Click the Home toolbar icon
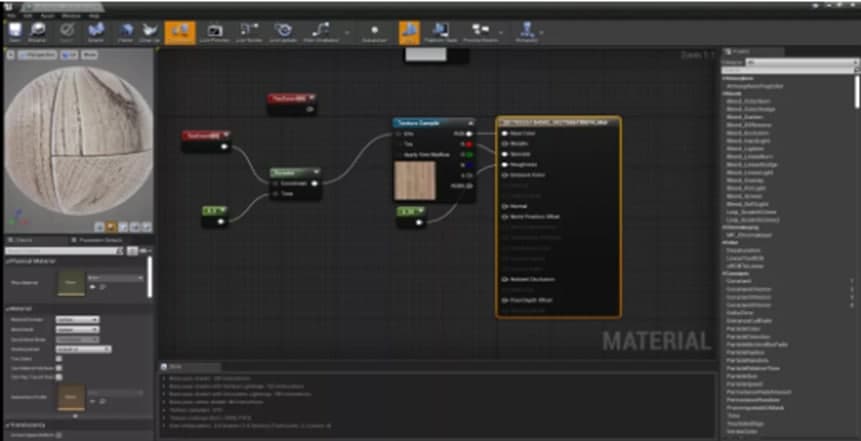The image size is (861, 441). click(126, 32)
